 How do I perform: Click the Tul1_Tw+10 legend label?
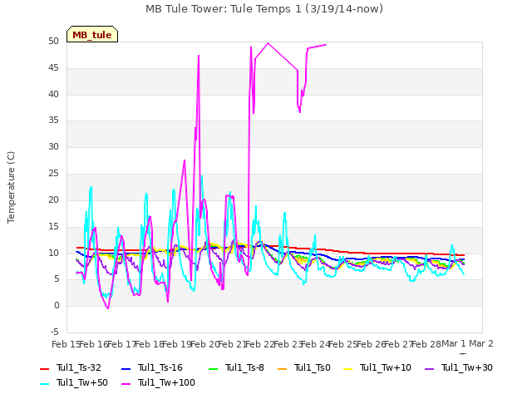[x=386, y=367]
